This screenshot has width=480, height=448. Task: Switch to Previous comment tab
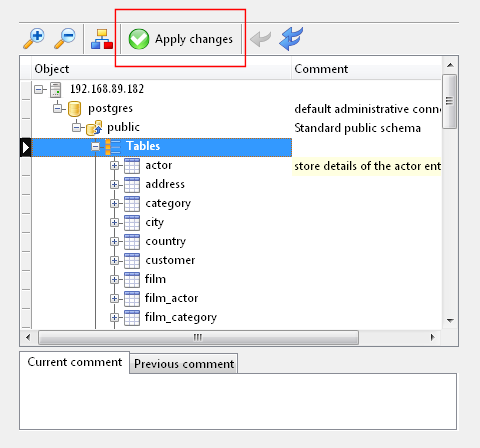(x=184, y=364)
